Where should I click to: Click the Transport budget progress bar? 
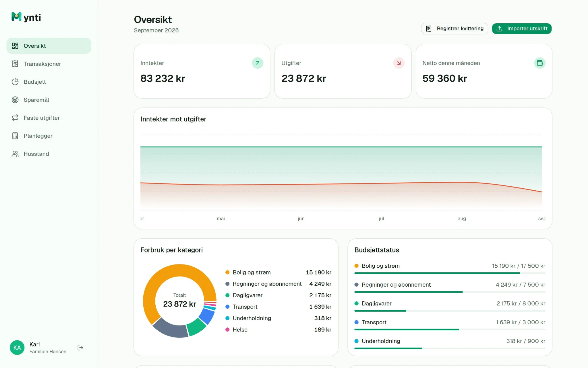[450, 329]
